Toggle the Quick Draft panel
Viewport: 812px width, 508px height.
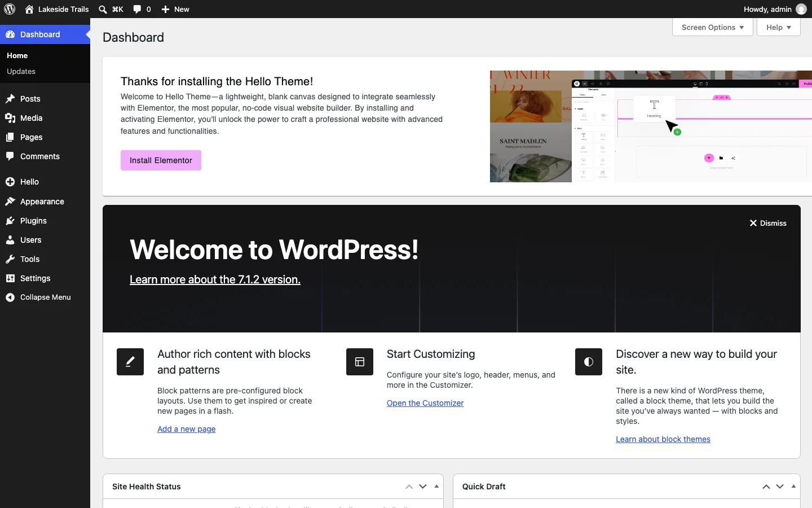pyautogui.click(x=793, y=487)
